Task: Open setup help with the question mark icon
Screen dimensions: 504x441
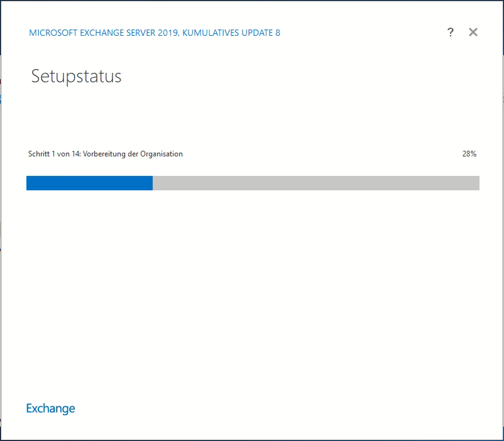Action: pos(450,33)
